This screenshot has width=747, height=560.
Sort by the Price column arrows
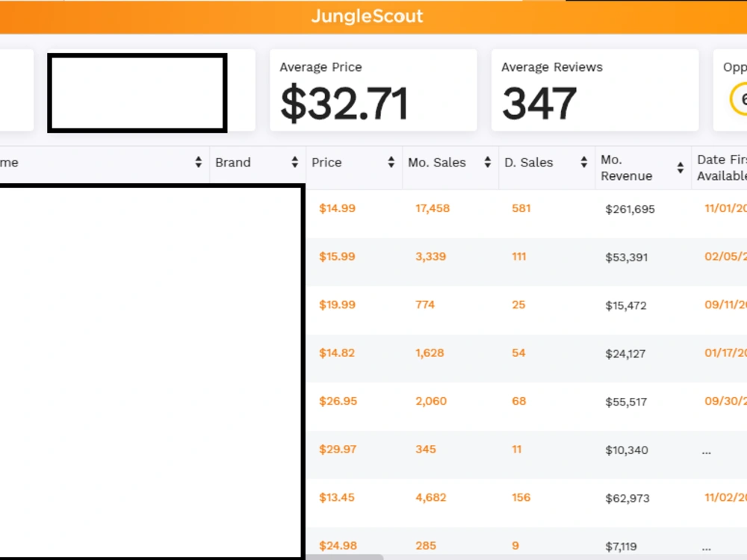pyautogui.click(x=391, y=162)
